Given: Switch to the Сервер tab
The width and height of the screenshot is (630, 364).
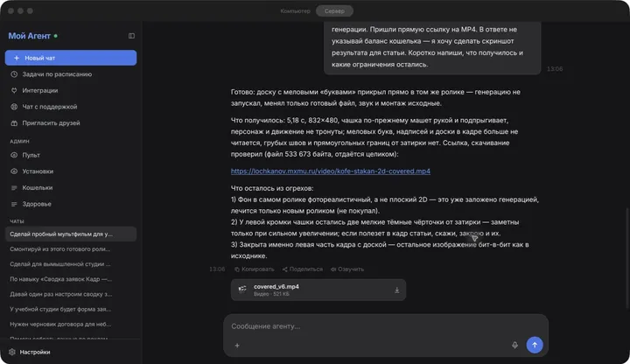Looking at the screenshot, I should [334, 10].
